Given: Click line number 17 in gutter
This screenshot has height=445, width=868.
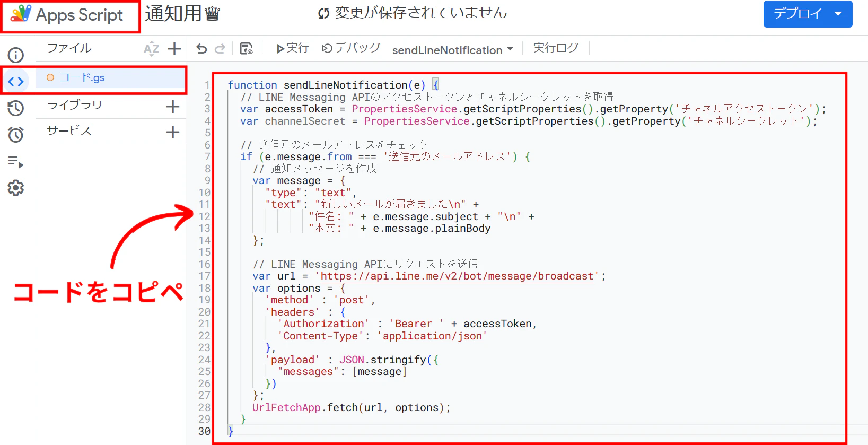Looking at the screenshot, I should tap(204, 276).
